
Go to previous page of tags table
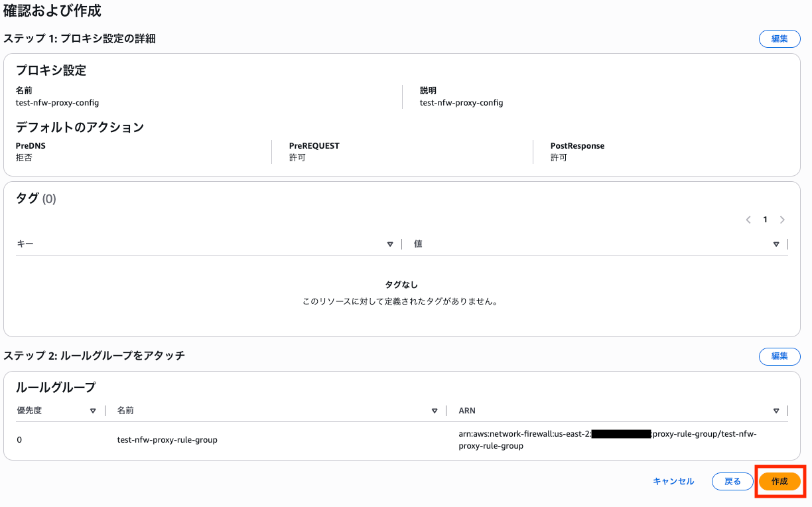click(748, 220)
